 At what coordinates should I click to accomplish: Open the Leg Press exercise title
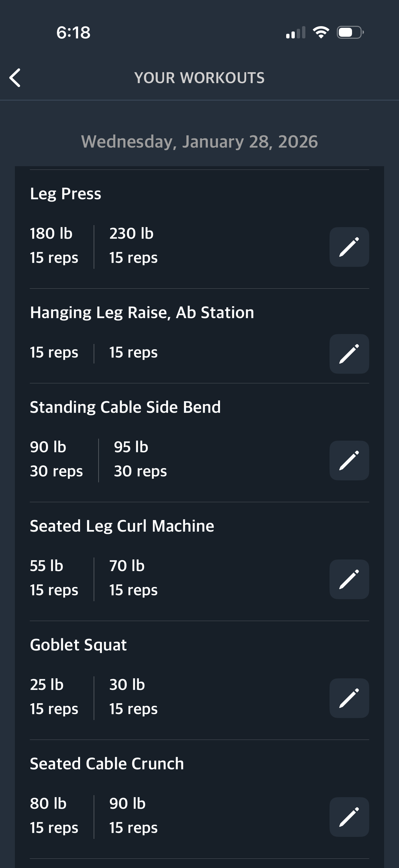coord(66,194)
